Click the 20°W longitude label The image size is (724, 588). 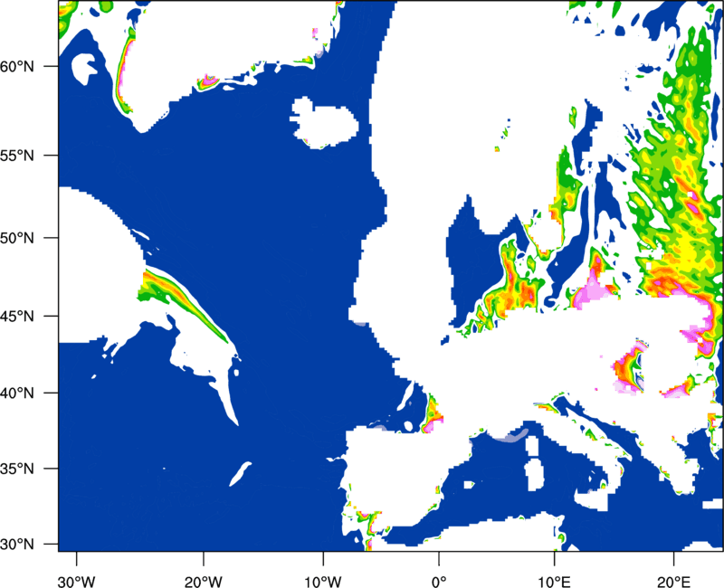[204, 582]
